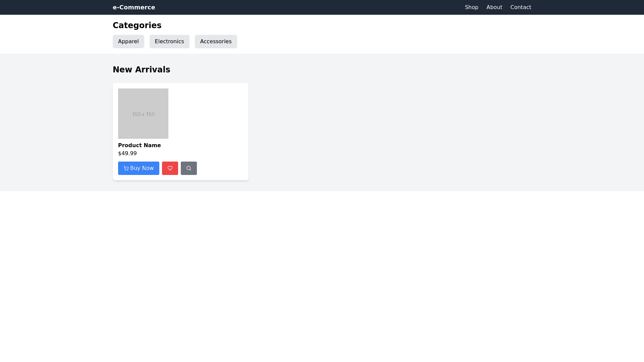Open the Contact link in header
This screenshot has height=362, width=644.
[x=521, y=7]
